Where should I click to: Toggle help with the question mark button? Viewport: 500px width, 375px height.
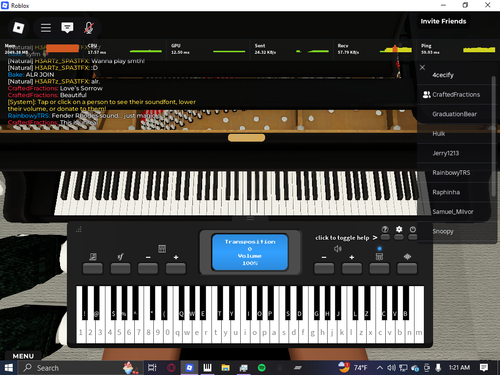click(385, 237)
